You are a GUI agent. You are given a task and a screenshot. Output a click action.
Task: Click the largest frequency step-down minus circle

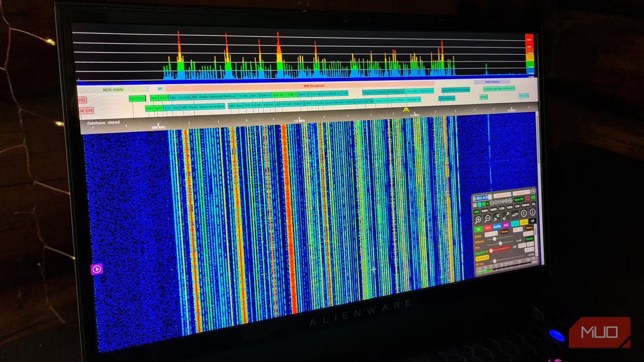tap(492, 203)
